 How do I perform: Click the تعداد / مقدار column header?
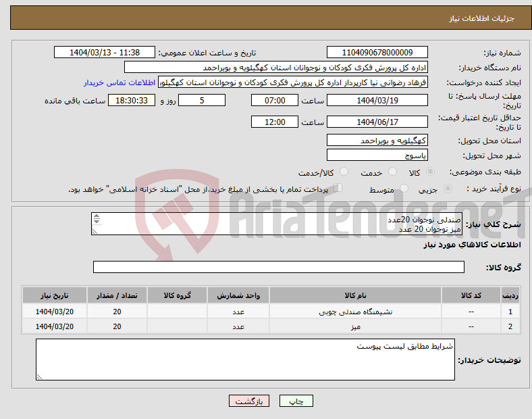coord(117,295)
